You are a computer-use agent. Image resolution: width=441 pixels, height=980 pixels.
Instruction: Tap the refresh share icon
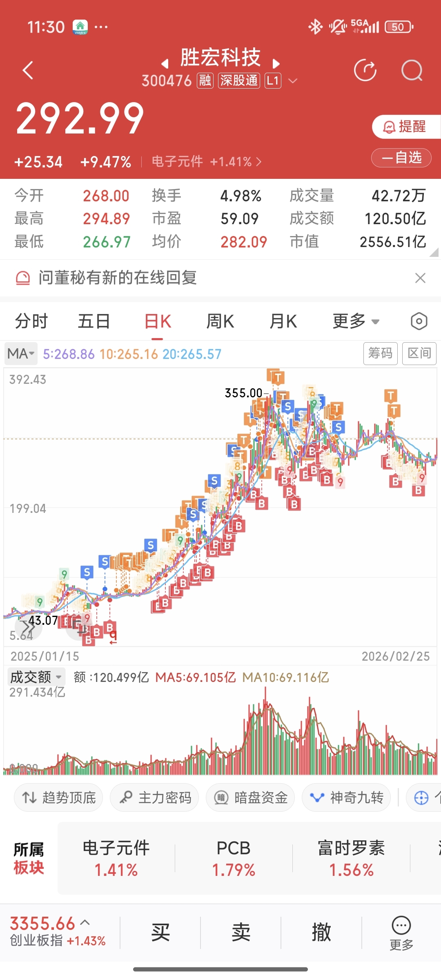[x=365, y=70]
